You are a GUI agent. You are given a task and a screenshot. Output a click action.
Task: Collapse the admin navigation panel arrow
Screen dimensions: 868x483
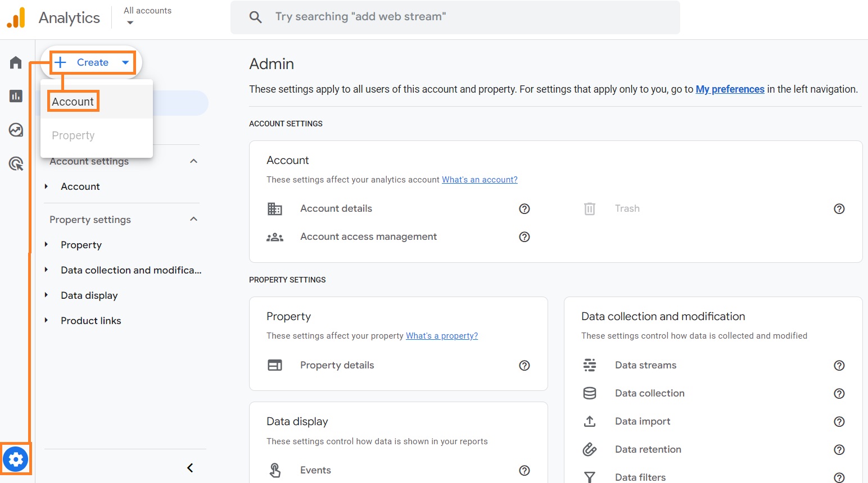[190, 468]
